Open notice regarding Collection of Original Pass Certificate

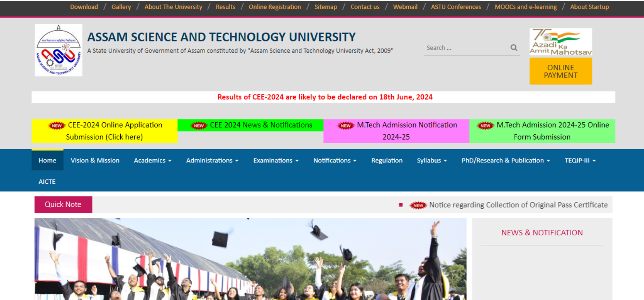click(518, 205)
